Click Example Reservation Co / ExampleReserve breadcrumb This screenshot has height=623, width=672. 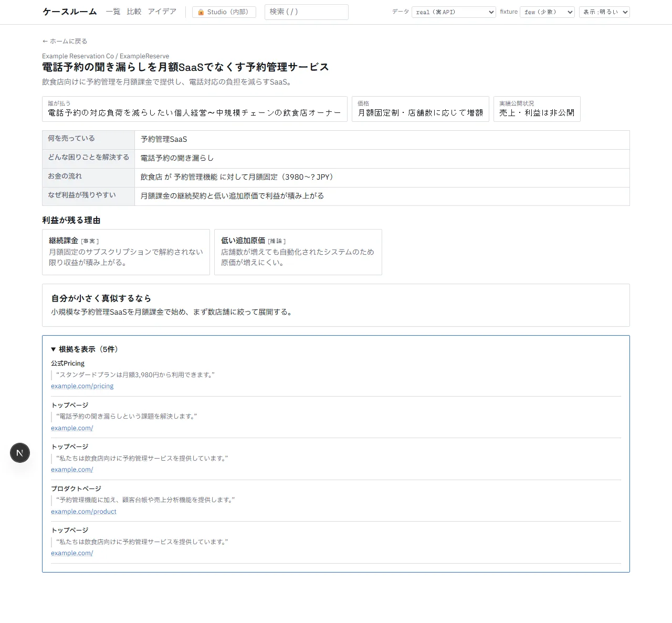[x=106, y=56]
